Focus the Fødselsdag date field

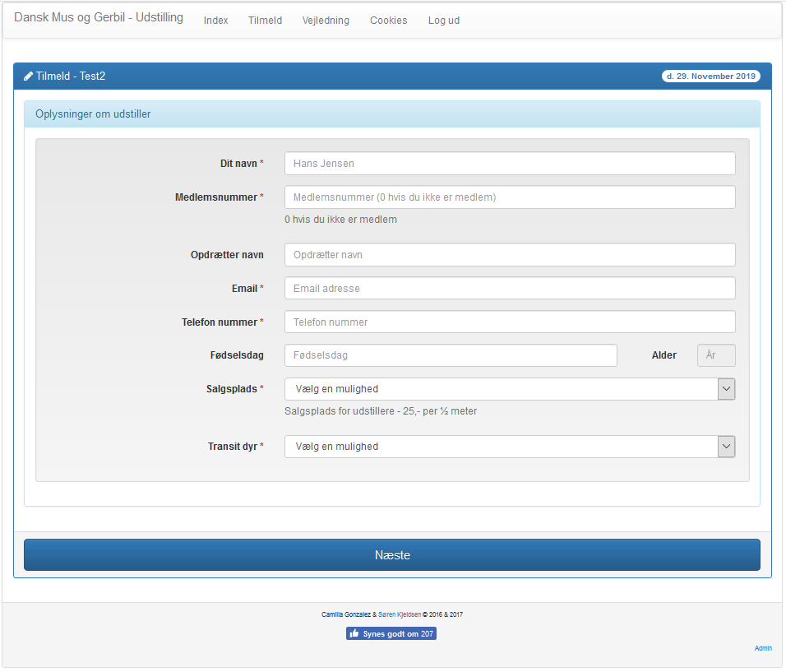(x=450, y=355)
